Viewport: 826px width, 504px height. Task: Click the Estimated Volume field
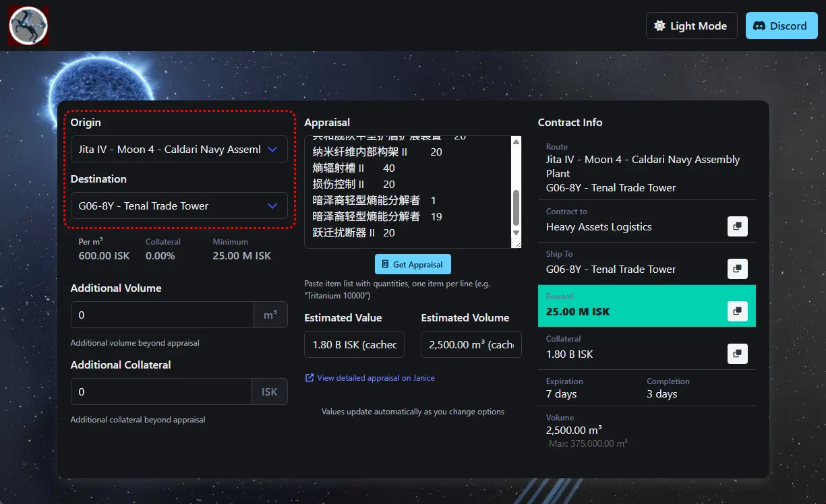point(471,344)
